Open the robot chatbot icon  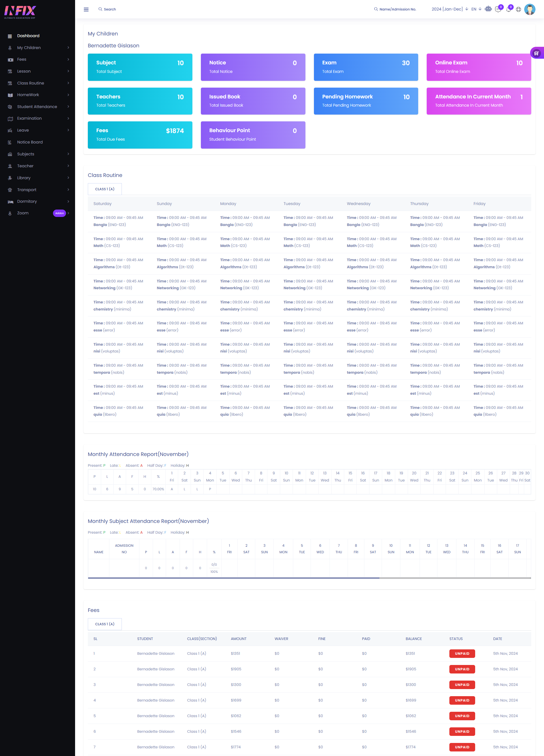point(488,9)
